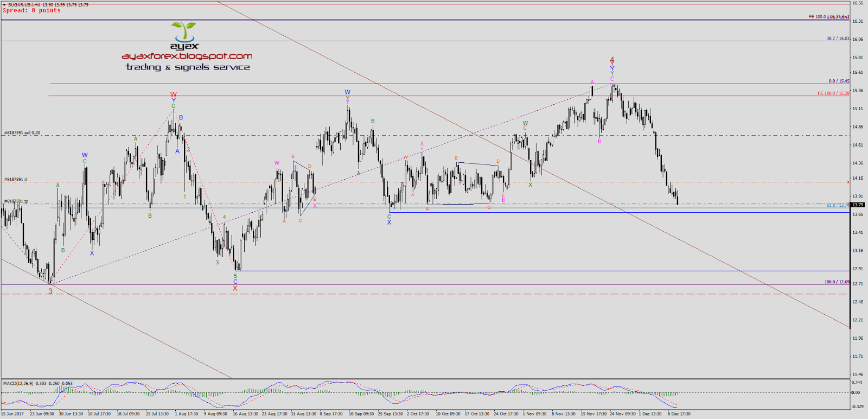Click MACD scale value -0.329
The image size is (868, 419).
point(857,406)
